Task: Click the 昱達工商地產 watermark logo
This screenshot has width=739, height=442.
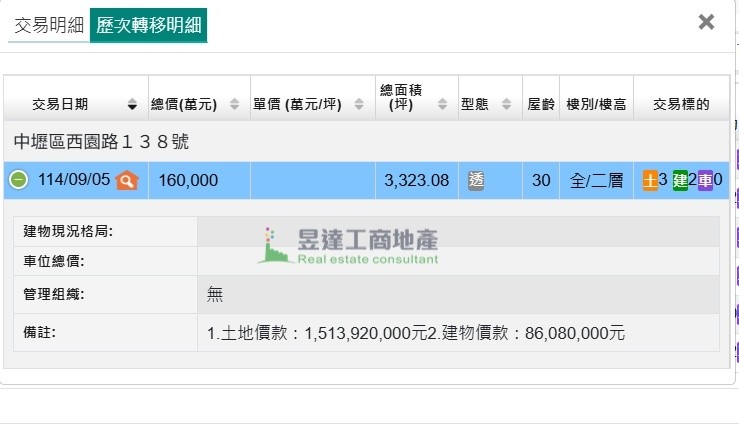Action: pyautogui.click(x=350, y=245)
